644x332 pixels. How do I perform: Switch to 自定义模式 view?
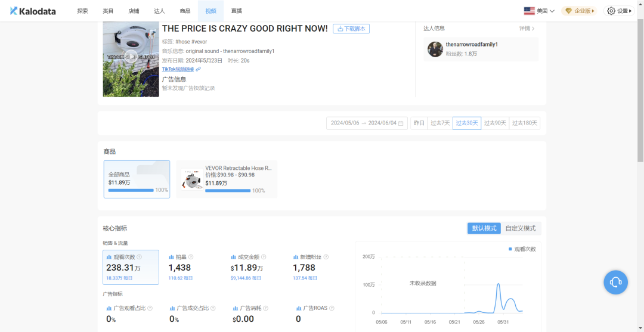click(521, 228)
